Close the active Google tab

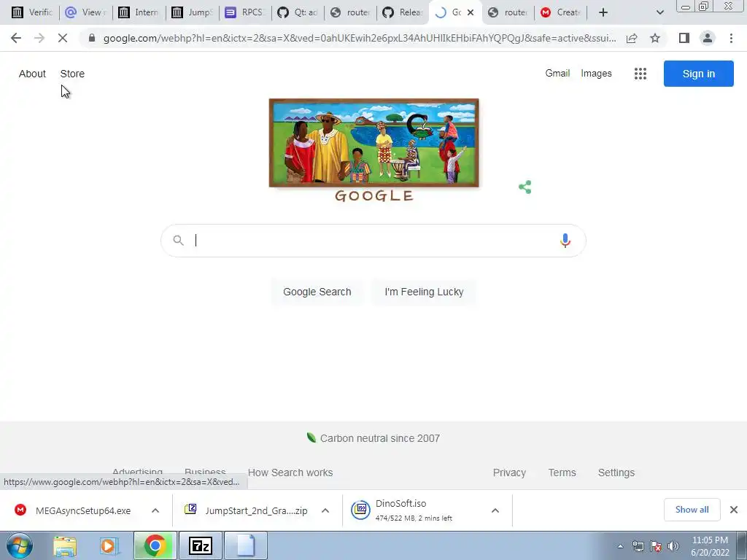[x=471, y=12]
